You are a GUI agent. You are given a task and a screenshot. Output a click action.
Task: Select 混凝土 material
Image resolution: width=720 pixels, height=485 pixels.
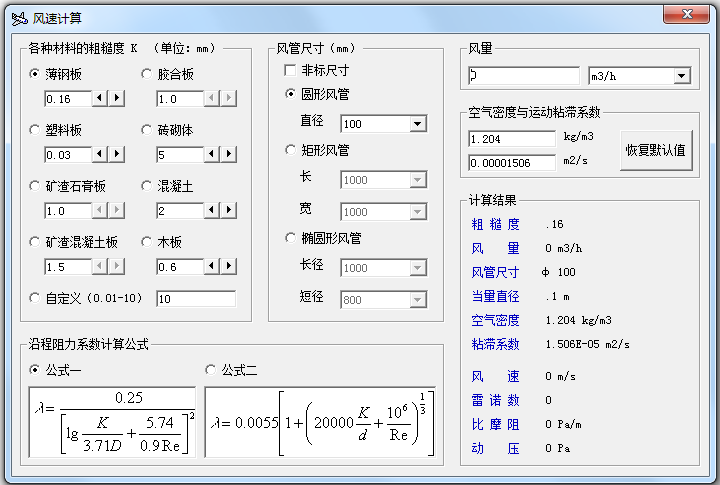tap(146, 186)
